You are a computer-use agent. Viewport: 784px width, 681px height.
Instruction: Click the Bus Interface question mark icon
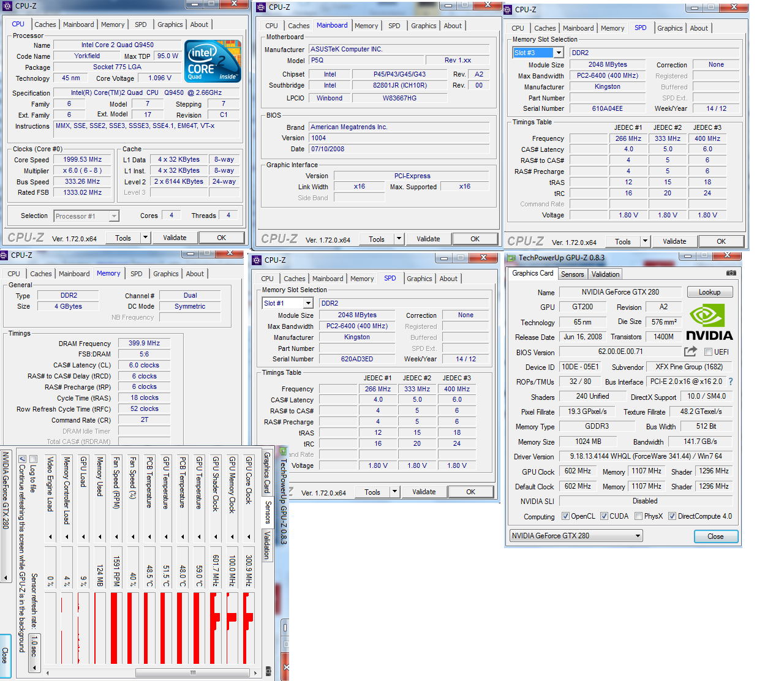click(731, 382)
